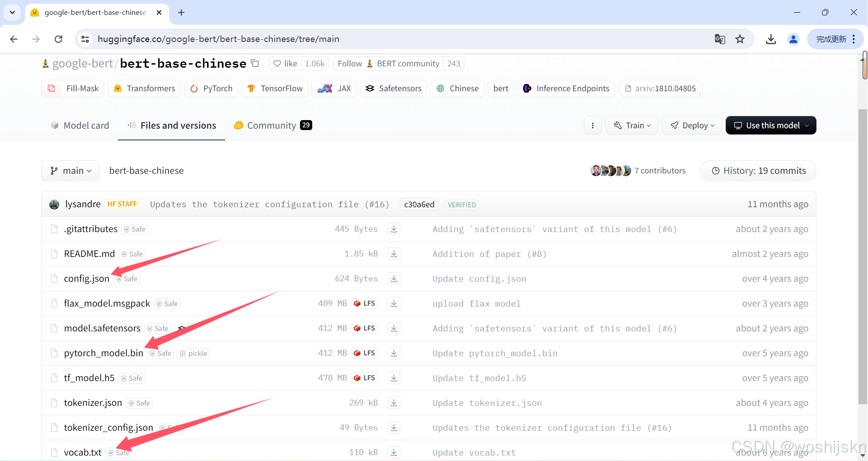Open the Chrome menu beside 完成更新

(x=854, y=39)
